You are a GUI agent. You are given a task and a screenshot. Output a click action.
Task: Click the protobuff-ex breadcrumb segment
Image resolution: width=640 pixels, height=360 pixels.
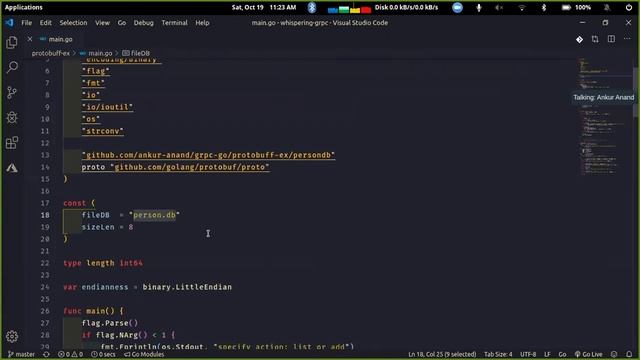(51, 53)
